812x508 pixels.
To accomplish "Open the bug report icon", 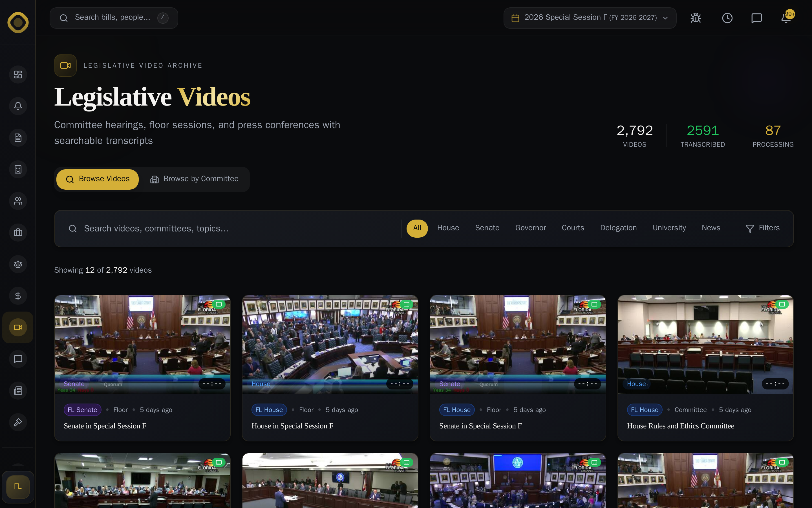I will (696, 18).
